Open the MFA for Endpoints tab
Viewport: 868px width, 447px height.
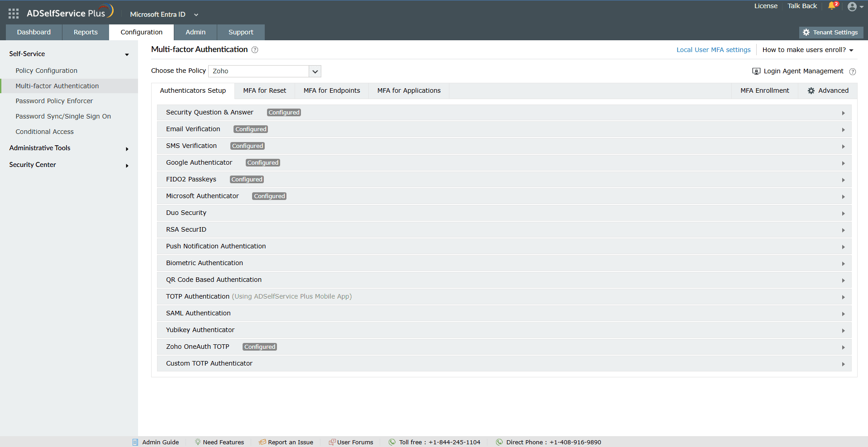[332, 90]
